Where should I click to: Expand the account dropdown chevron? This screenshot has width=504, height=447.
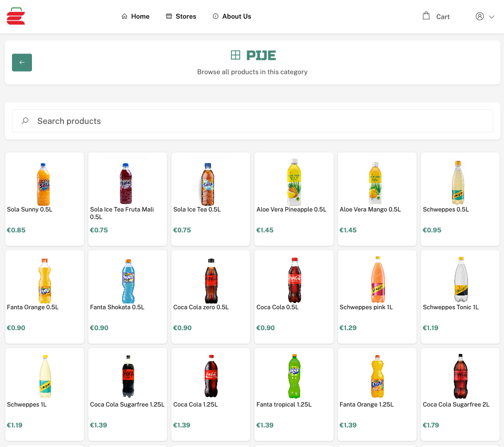(492, 17)
